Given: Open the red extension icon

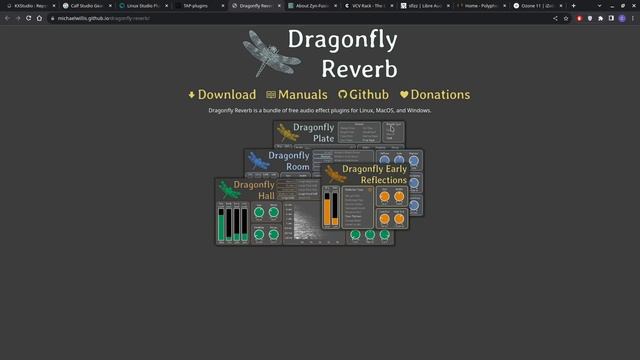Looking at the screenshot, I should pos(579,18).
